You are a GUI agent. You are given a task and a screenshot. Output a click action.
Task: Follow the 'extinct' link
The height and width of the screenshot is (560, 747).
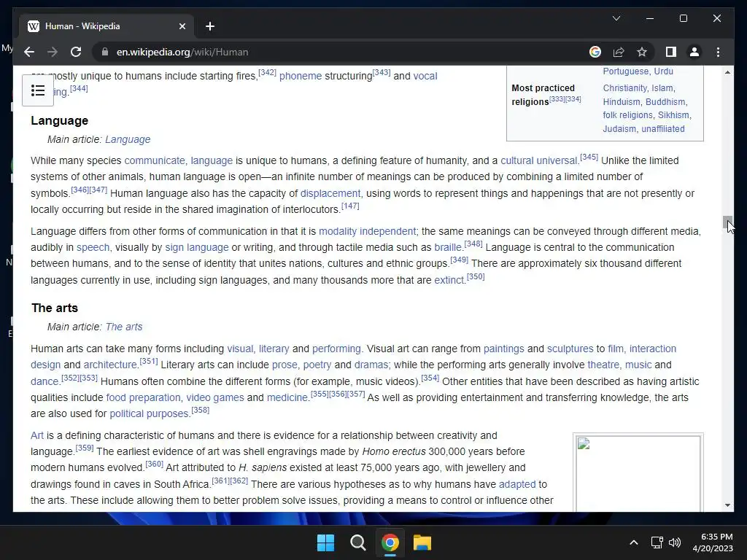[x=449, y=281]
